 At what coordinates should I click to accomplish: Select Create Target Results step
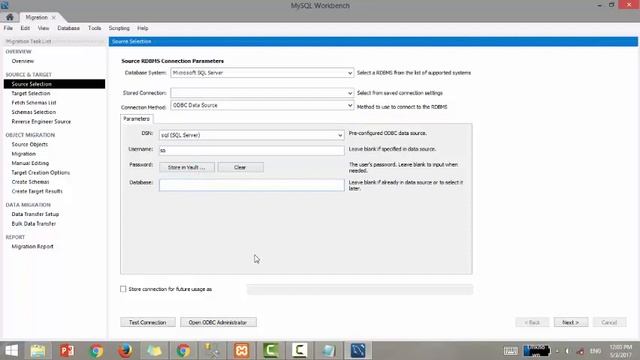tap(37, 191)
